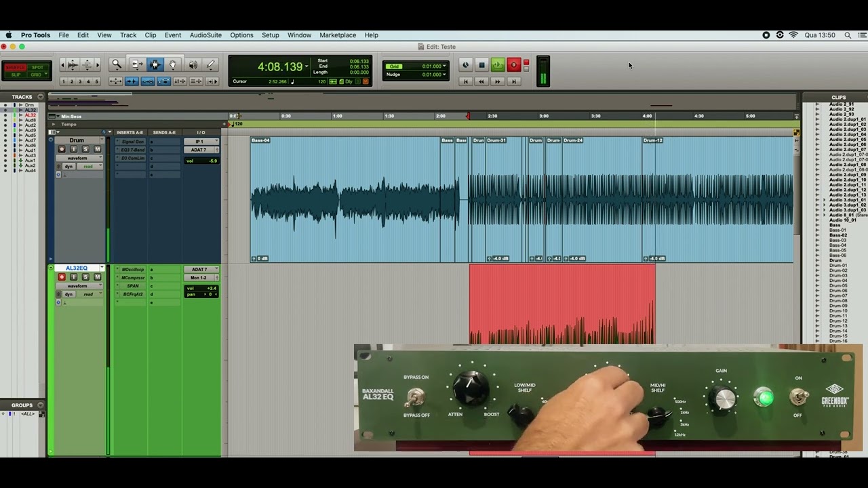Select the Trim tool
The height and width of the screenshot is (488, 868).
tap(137, 64)
